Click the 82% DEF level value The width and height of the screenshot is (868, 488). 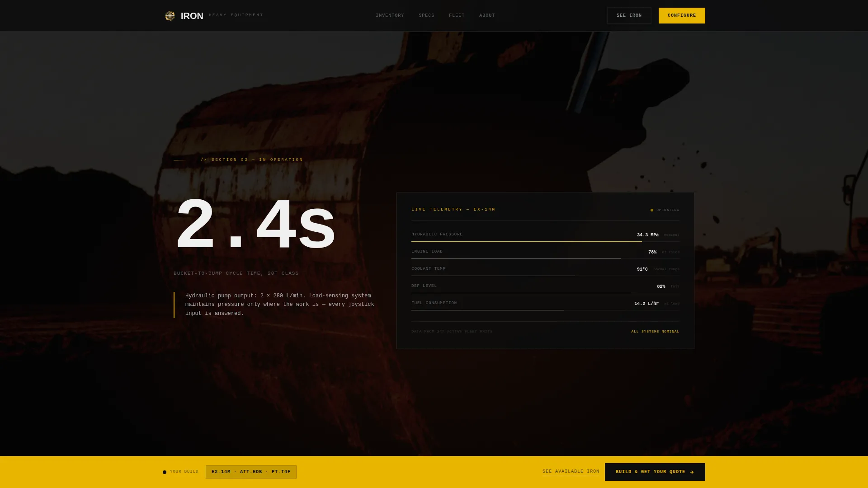point(661,286)
